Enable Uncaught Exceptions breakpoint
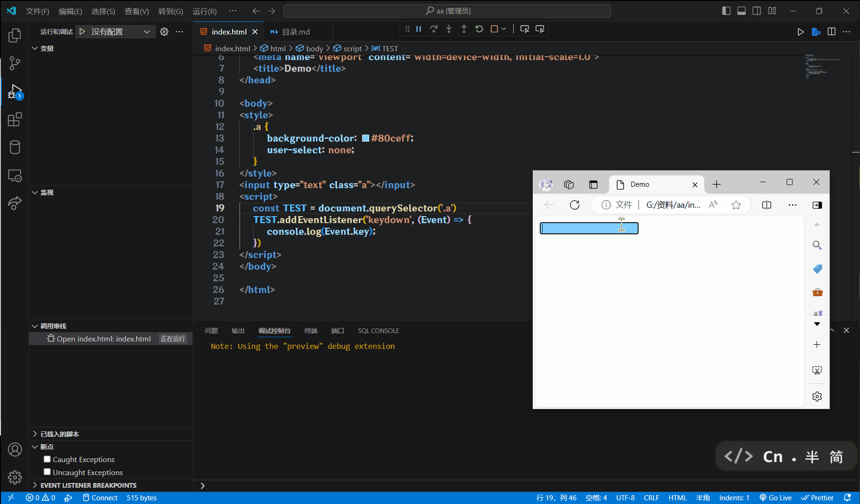Image resolution: width=860 pixels, height=504 pixels. [47, 472]
